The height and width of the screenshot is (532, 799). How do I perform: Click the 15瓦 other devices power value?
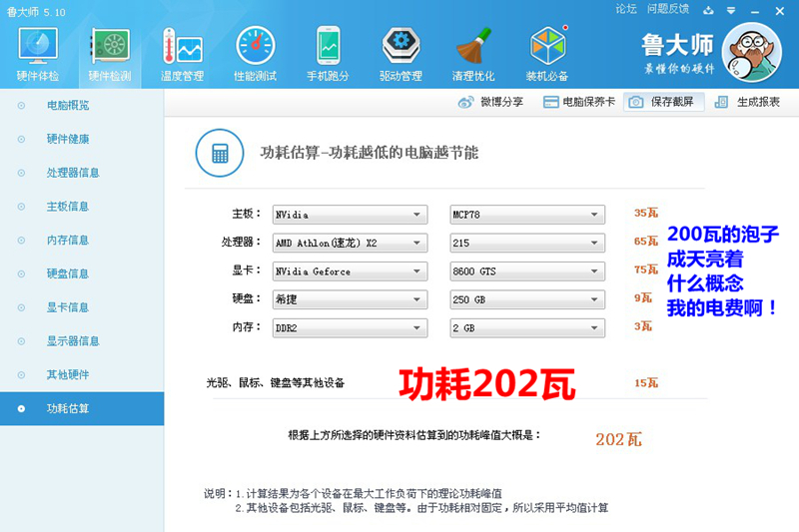click(646, 383)
